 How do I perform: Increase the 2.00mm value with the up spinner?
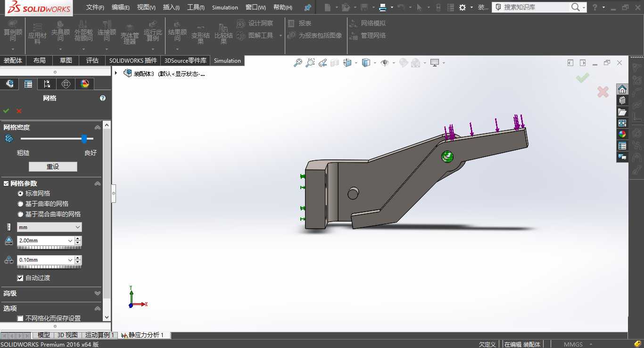[78, 239]
